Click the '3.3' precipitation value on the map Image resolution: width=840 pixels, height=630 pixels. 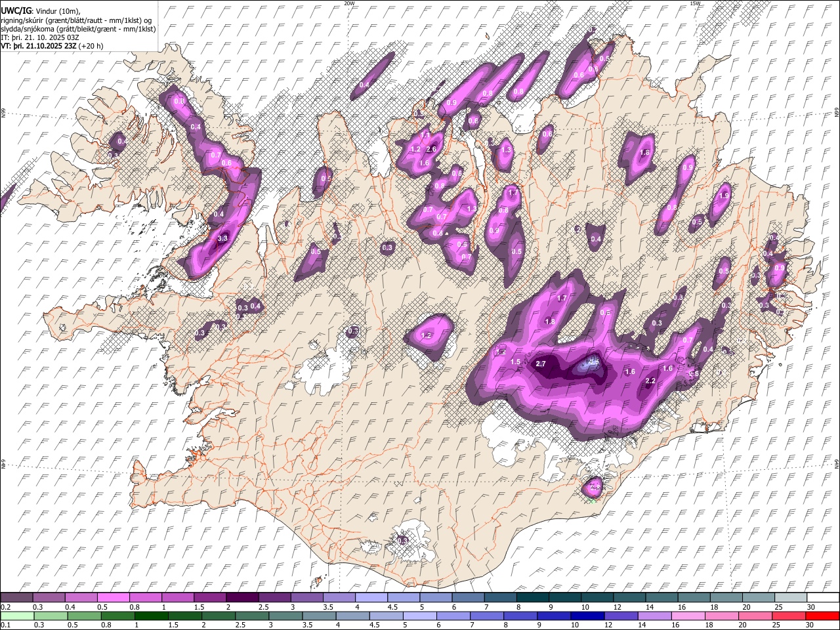222,239
